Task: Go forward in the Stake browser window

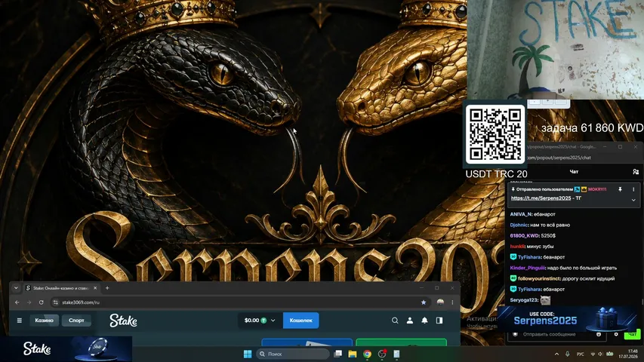Action: pyautogui.click(x=29, y=302)
